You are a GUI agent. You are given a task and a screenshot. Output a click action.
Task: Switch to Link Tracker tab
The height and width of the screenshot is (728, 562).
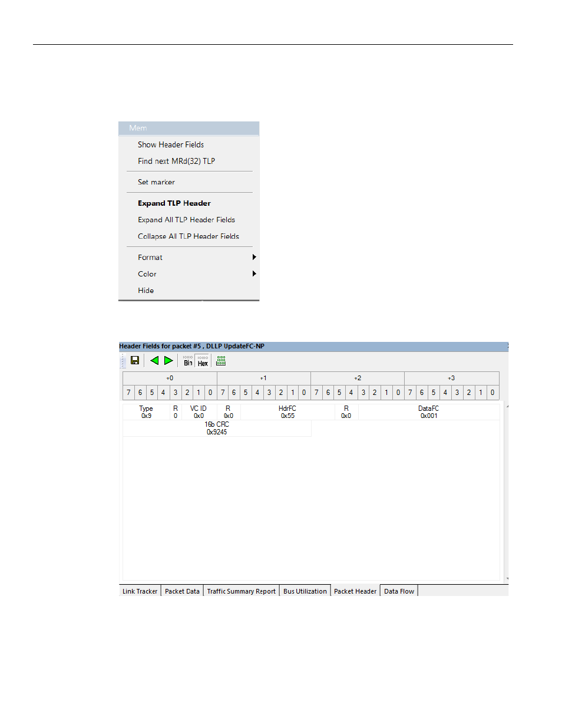(140, 591)
